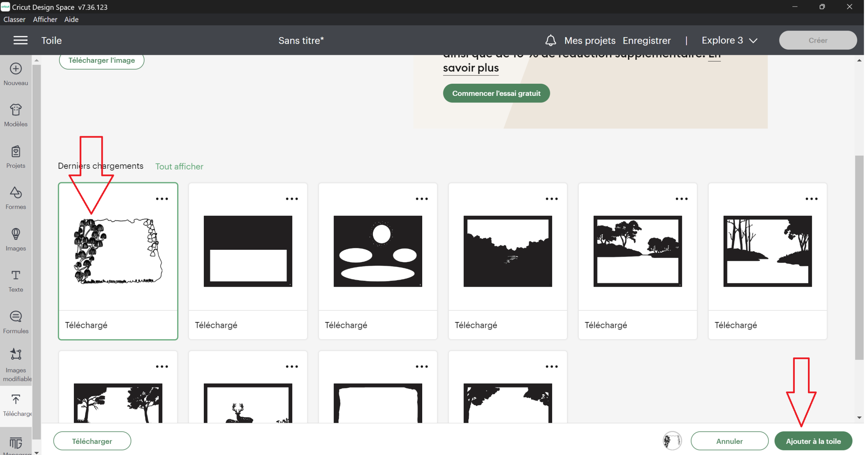
Task: Select the valley river silhouette thumbnail
Action: 508,251
